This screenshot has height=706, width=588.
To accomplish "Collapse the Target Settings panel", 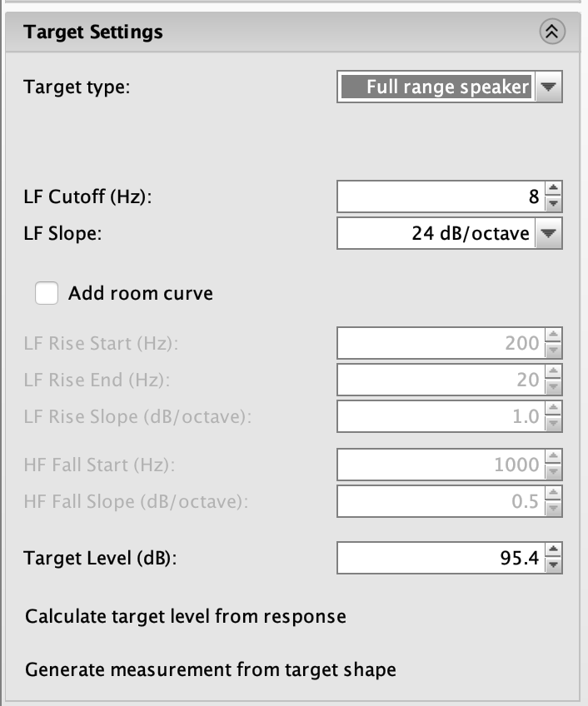I will [552, 32].
